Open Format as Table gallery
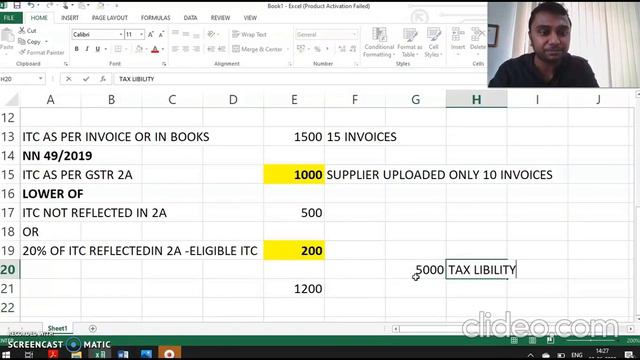Image resolution: width=640 pixels, height=360 pixels. pos(409,42)
